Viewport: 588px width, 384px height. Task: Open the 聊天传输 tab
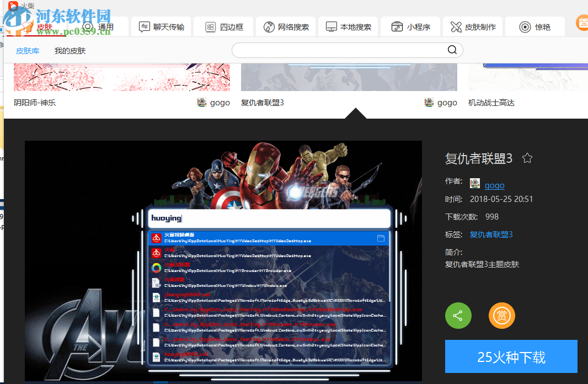coord(161,27)
